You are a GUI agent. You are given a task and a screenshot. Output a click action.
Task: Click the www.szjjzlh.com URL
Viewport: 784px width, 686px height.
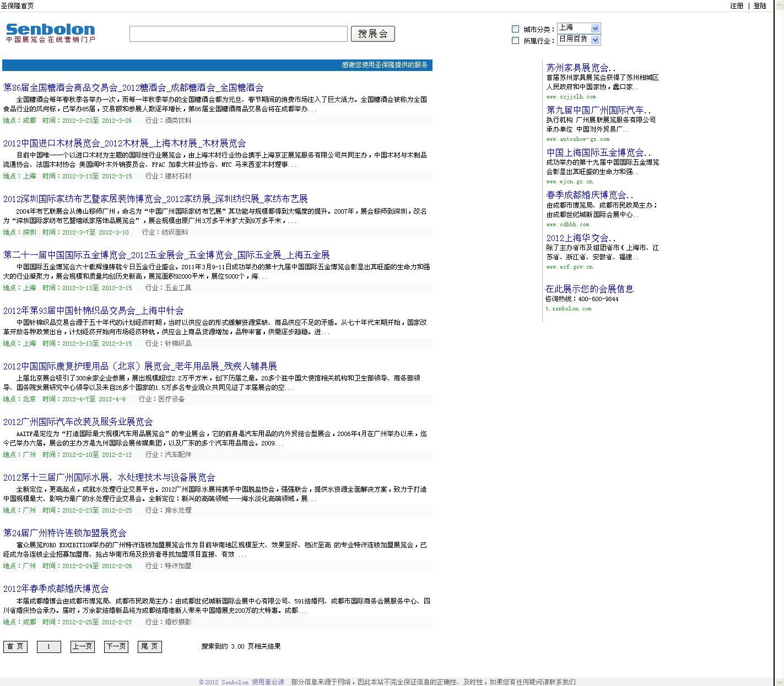[x=571, y=97]
